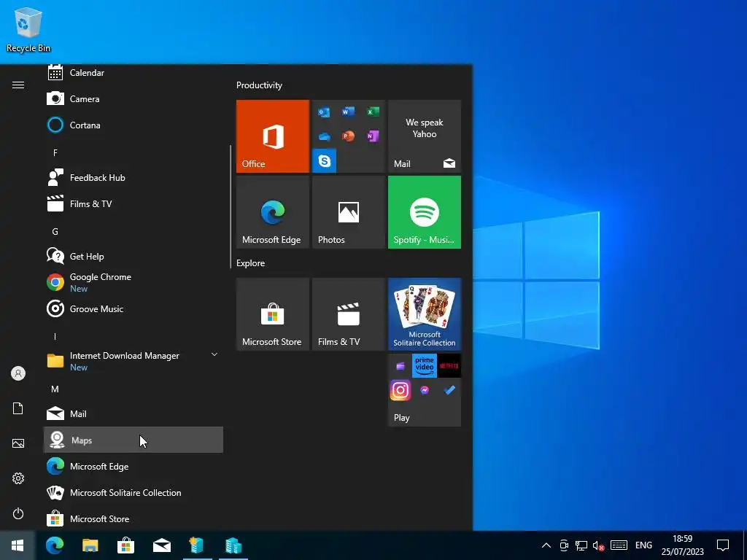This screenshot has width=747, height=560.
Task: Open Netflix in Play folder
Action: [449, 366]
